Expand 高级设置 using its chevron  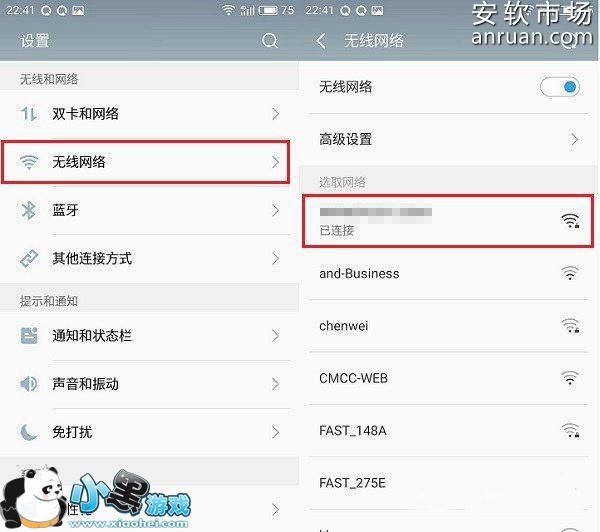(574, 139)
